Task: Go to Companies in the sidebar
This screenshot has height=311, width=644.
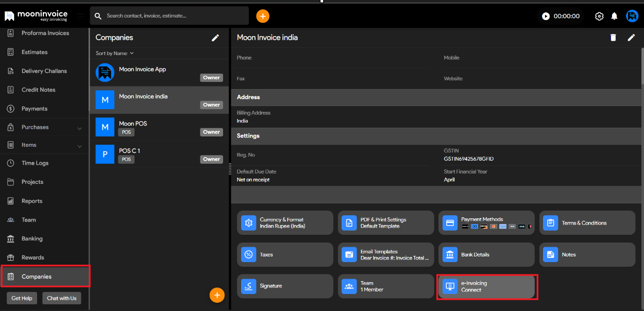Action: (x=45, y=277)
